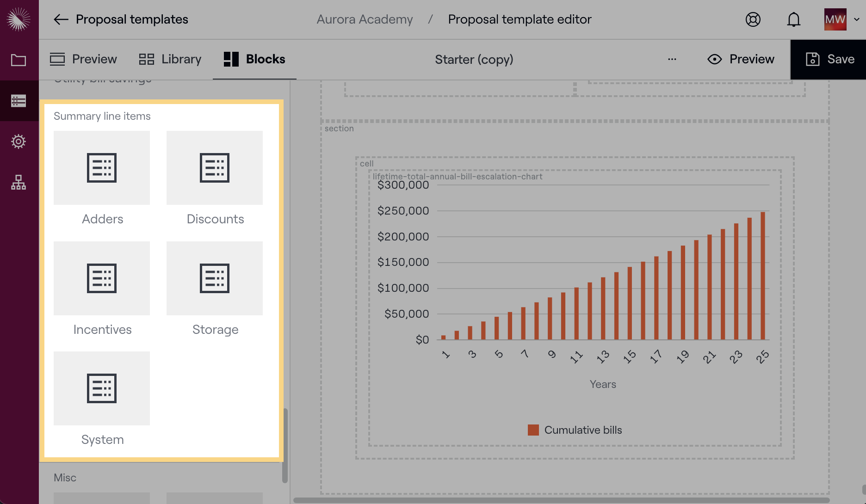The width and height of the screenshot is (866, 504).
Task: Open the settings gear in sidebar
Action: point(19,141)
